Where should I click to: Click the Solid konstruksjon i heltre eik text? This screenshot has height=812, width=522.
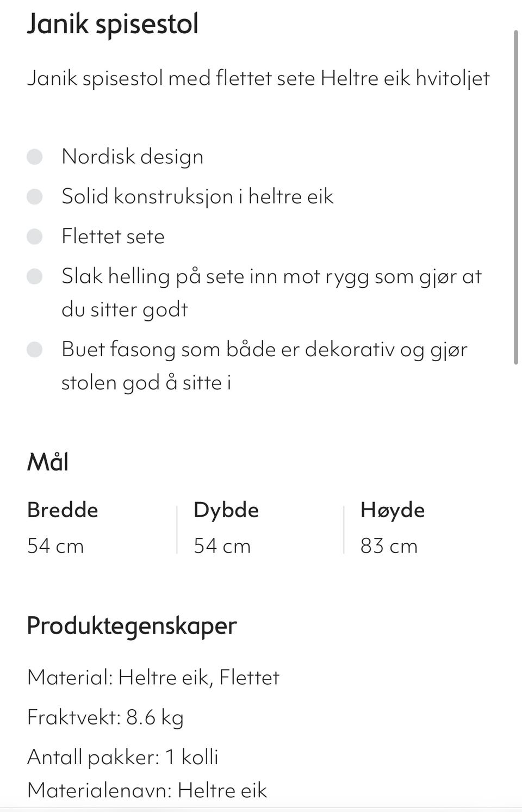[x=197, y=196]
